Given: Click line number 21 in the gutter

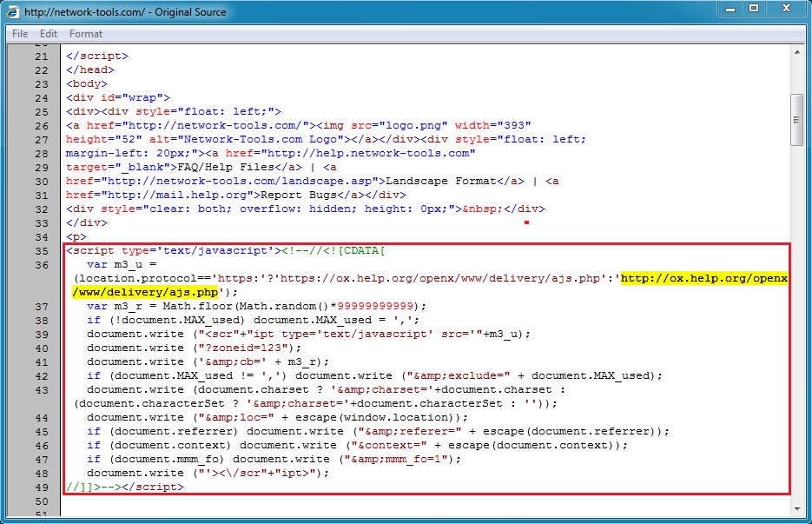Looking at the screenshot, I should 42,56.
